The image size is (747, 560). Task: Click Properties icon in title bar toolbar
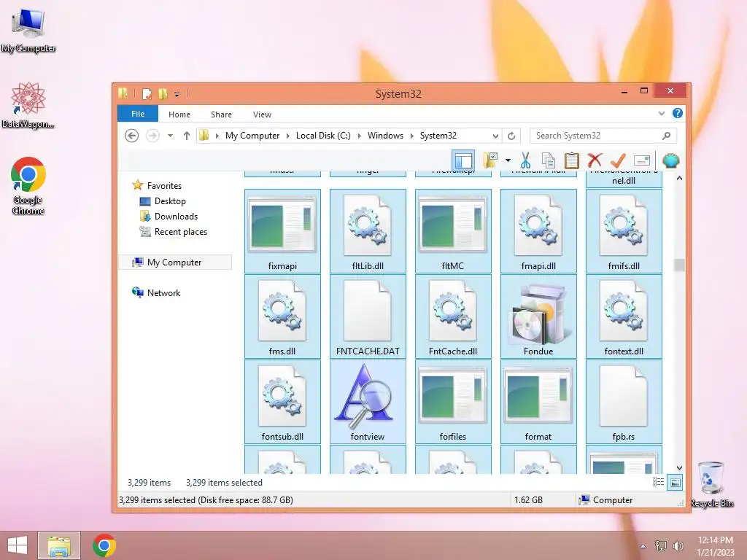point(147,94)
